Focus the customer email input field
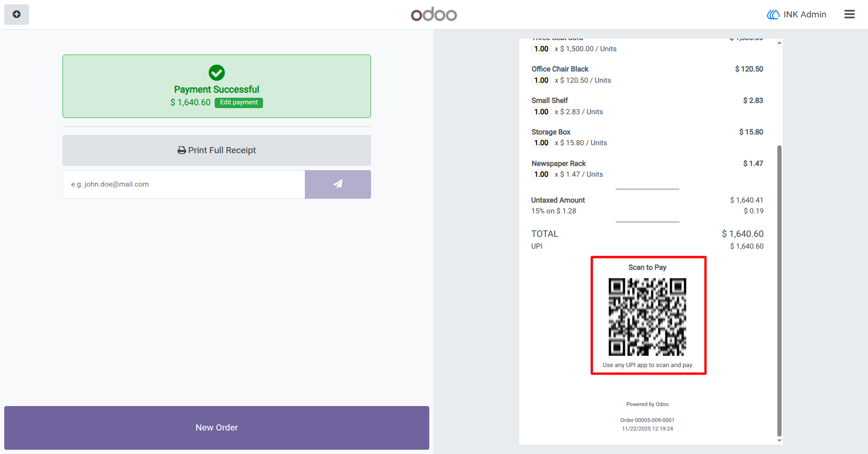 coord(184,184)
